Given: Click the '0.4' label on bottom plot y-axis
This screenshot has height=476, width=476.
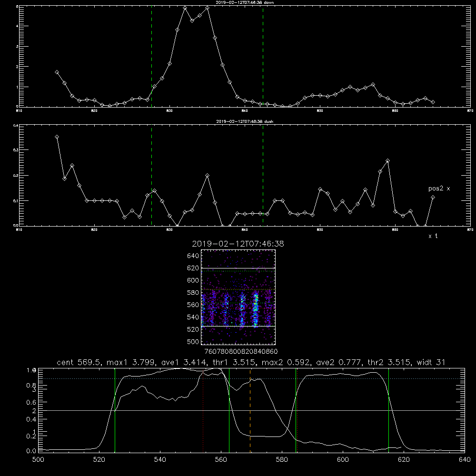Looking at the screenshot, I should (x=31, y=419).
